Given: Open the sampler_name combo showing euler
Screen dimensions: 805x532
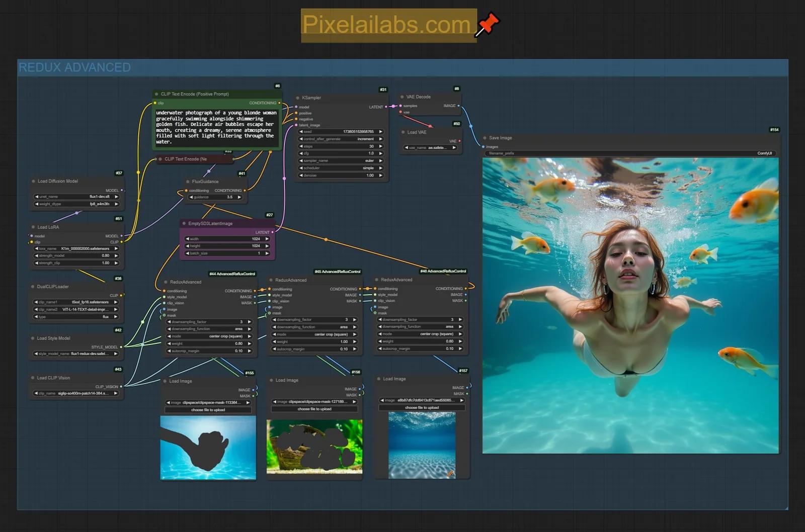Looking at the screenshot, I should tap(341, 161).
